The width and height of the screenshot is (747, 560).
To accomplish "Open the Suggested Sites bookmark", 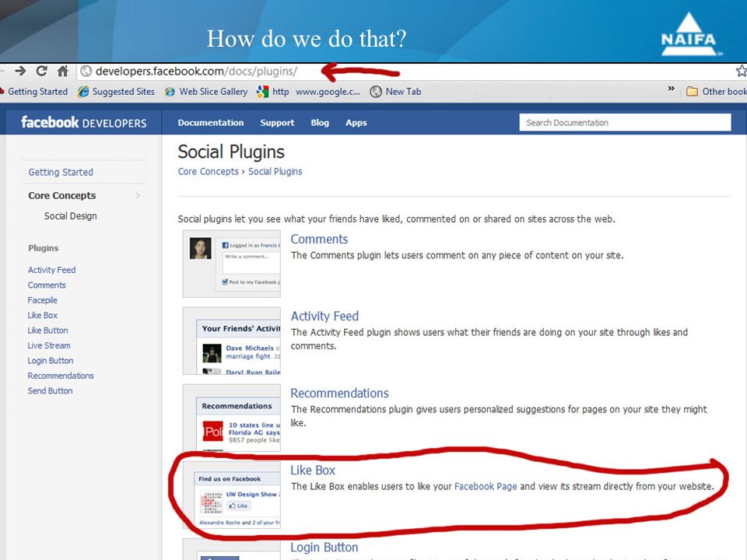I will pos(116,92).
